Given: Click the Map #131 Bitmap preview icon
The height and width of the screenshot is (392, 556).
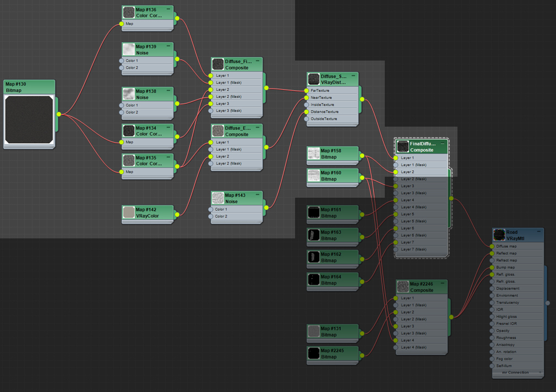Looking at the screenshot, I should click(x=313, y=331).
